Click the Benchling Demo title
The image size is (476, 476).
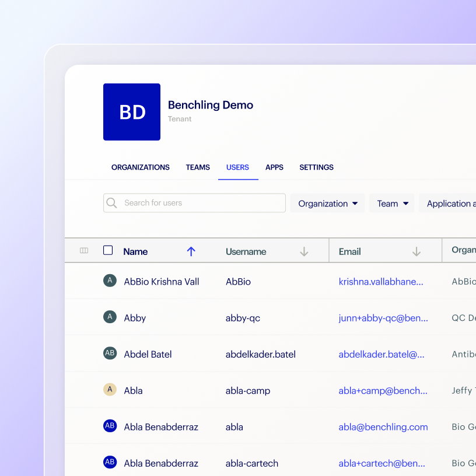[211, 105]
